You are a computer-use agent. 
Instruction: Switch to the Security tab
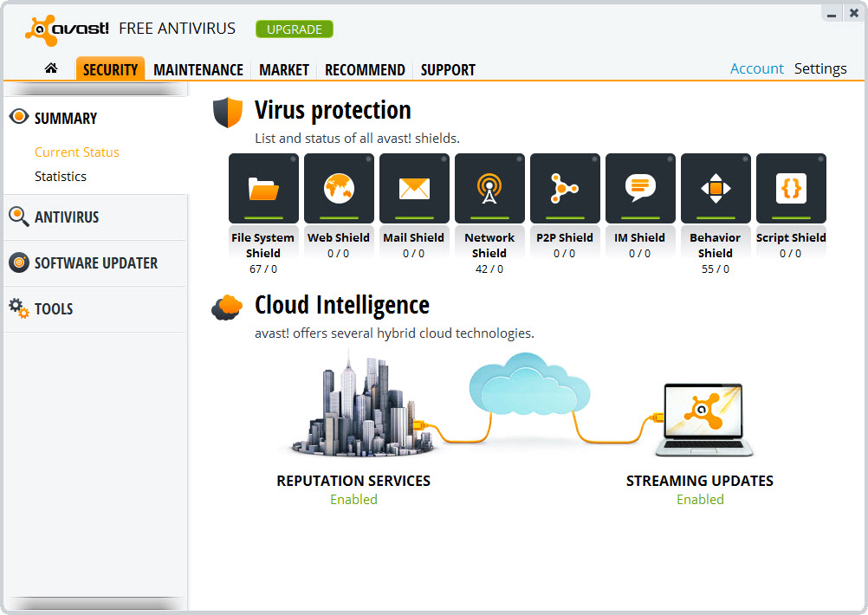click(x=110, y=69)
